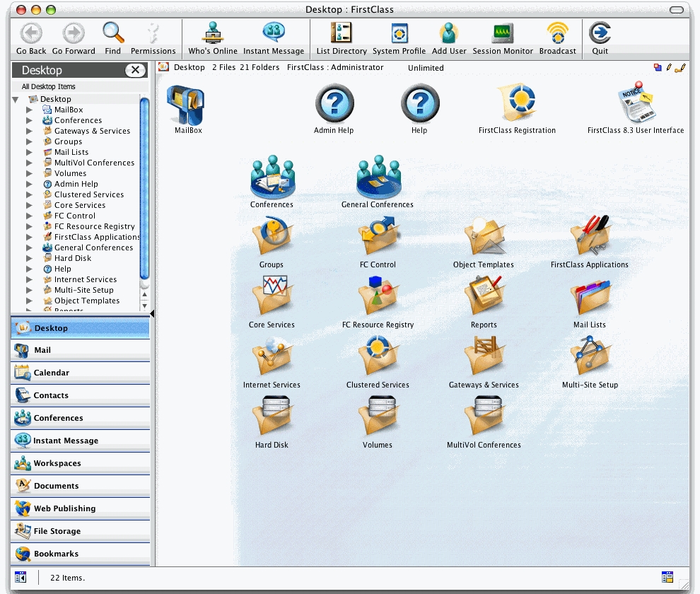This screenshot has height=594, width=700.
Task: Open the Multi-Site Setup folder icon
Action: [590, 357]
